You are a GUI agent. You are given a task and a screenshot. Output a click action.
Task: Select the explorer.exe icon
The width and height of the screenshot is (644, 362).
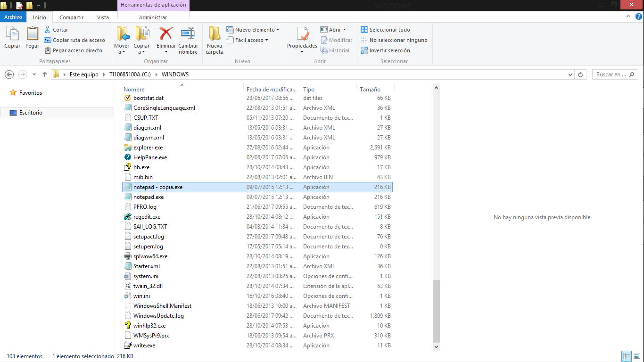click(x=127, y=148)
